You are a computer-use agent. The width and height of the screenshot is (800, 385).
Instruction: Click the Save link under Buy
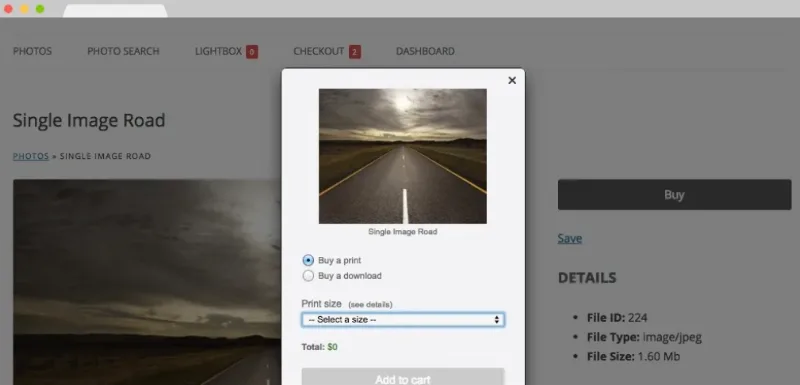pos(569,238)
